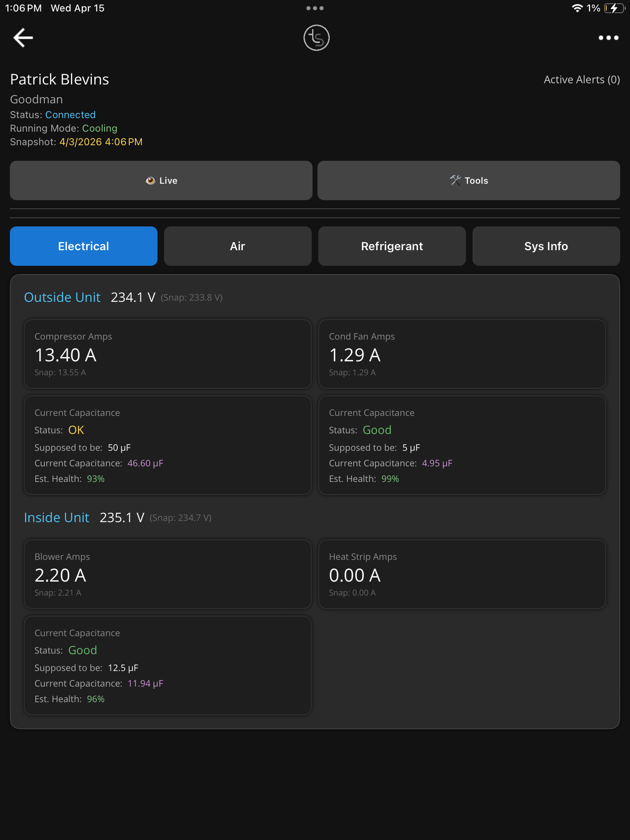Tap the 46.60 µF capacitance value
630x840 pixels.
[146, 463]
